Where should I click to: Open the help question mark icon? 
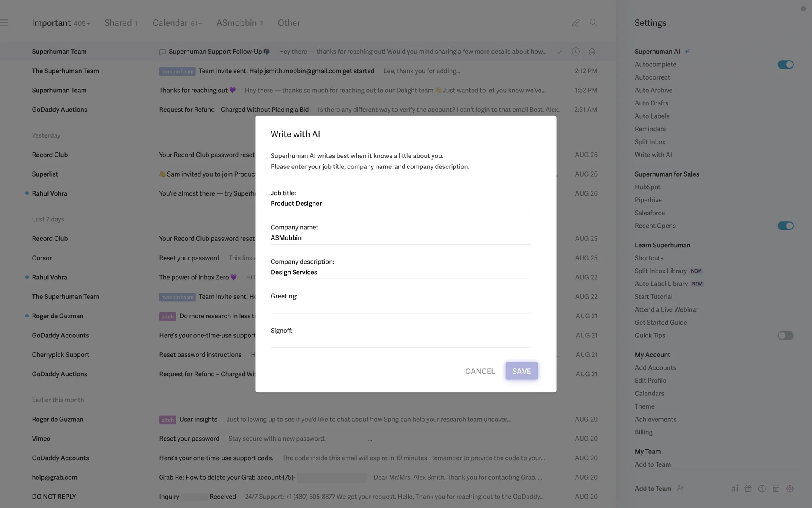762,489
